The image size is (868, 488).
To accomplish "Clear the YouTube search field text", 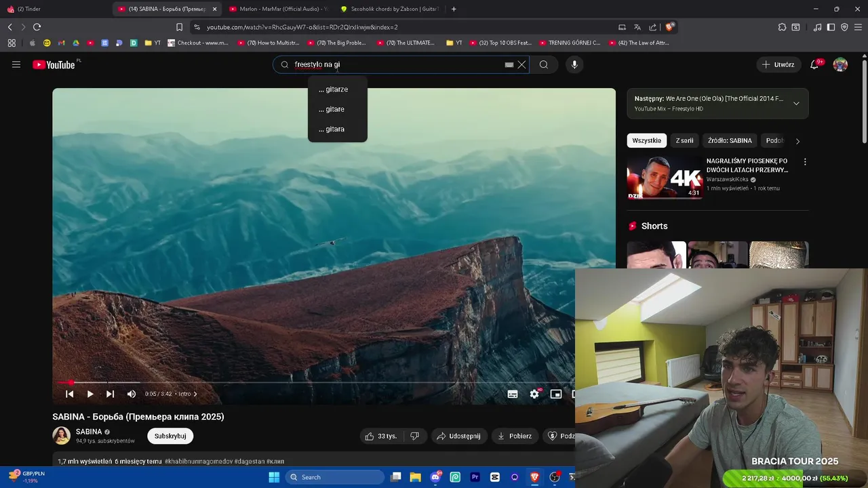I will (521, 64).
